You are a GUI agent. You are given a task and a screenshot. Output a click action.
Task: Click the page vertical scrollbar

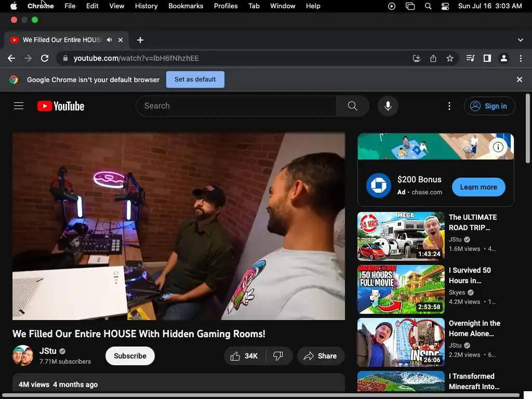(x=528, y=128)
